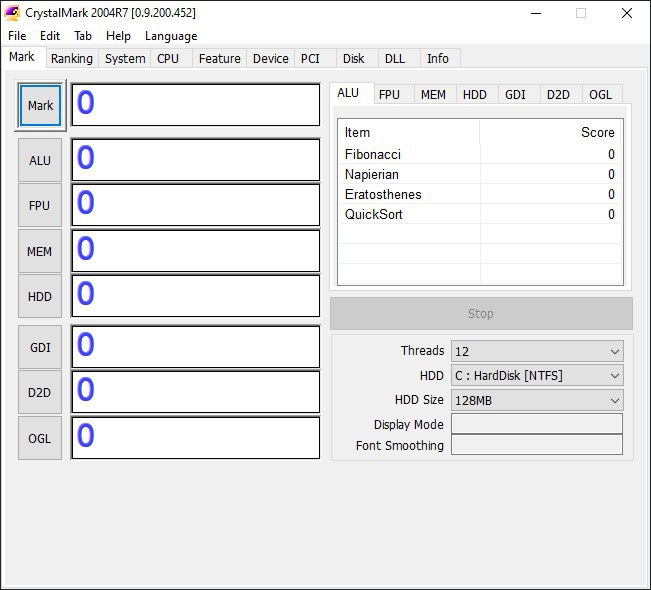Switch to the Ranking tab

click(x=72, y=59)
